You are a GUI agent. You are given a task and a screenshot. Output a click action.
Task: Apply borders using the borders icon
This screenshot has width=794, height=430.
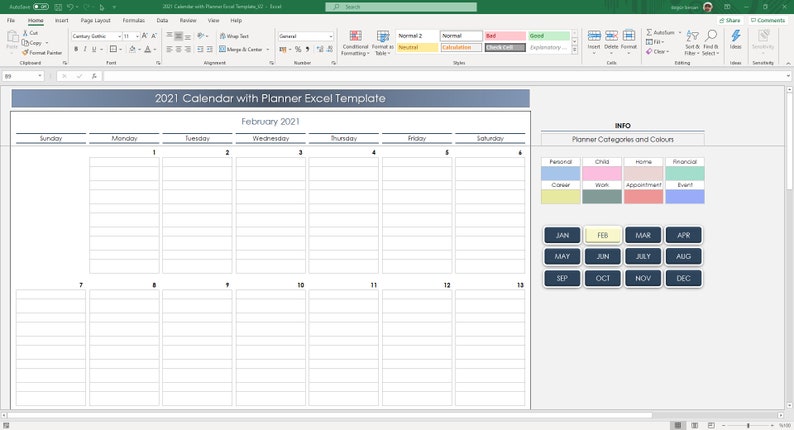[x=113, y=49]
